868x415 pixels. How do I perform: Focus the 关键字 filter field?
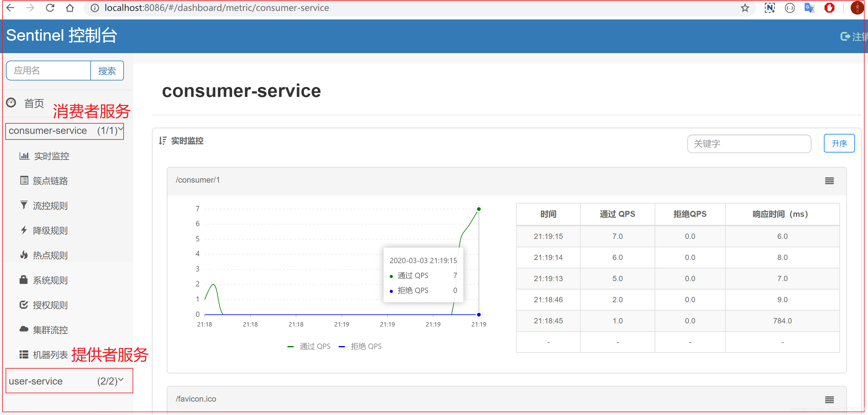coord(749,144)
